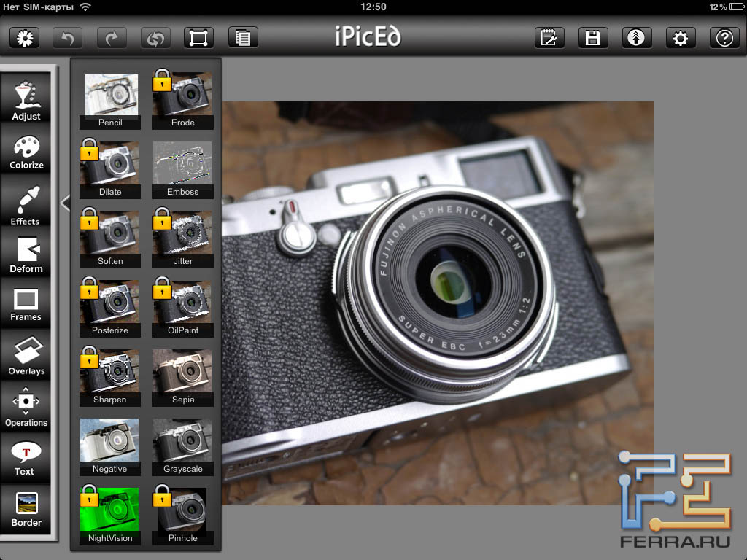Open the Text tool

point(26,458)
